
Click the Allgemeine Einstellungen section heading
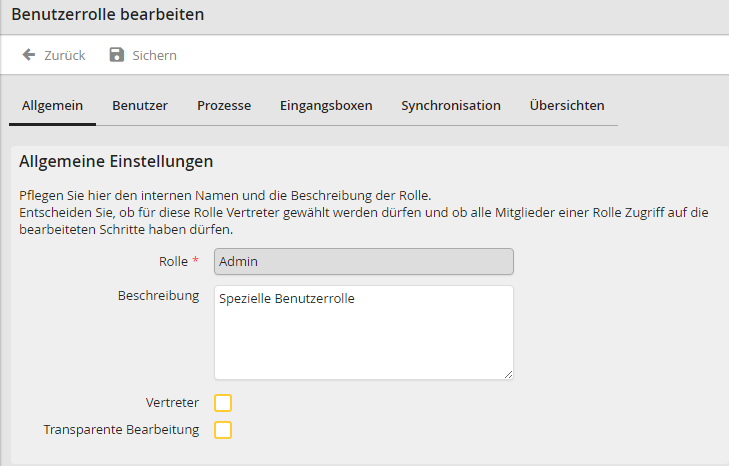coord(116,161)
